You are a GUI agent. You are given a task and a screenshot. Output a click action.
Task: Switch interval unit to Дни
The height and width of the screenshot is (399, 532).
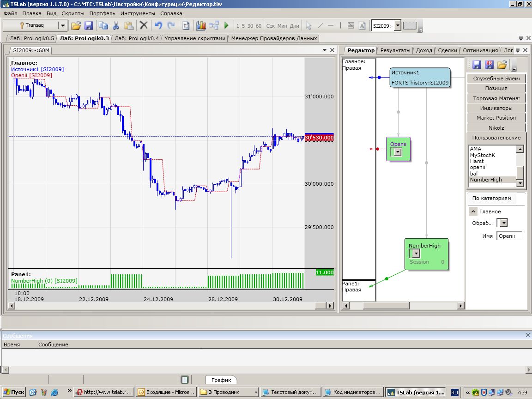pyautogui.click(x=294, y=26)
